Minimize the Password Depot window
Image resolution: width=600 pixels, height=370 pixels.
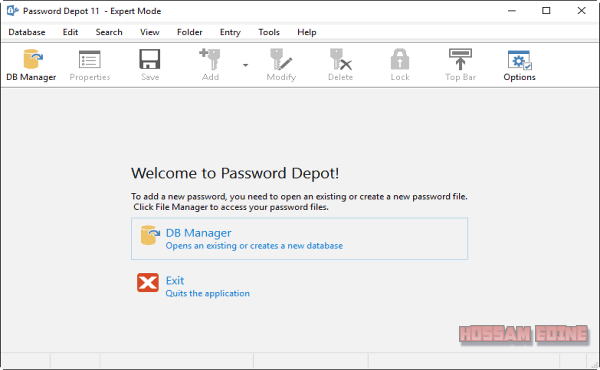[x=512, y=11]
